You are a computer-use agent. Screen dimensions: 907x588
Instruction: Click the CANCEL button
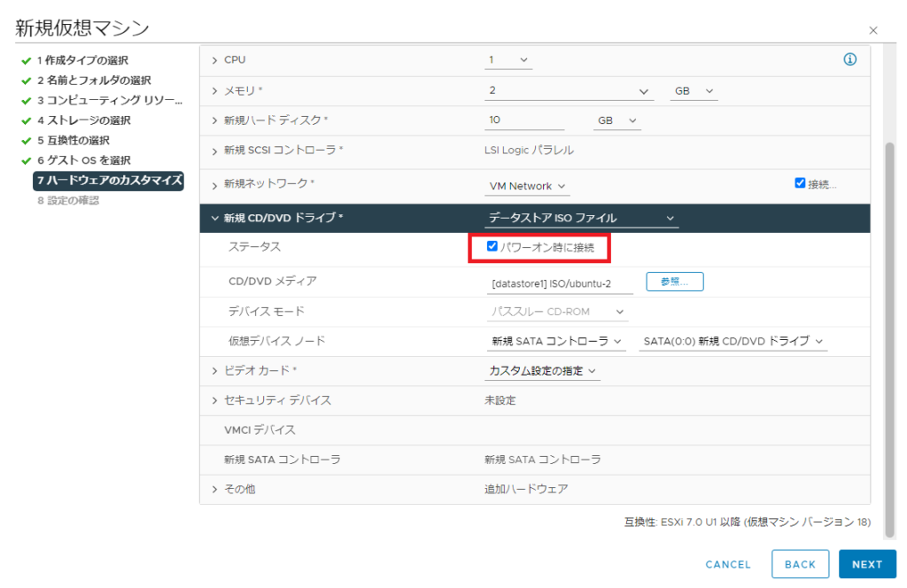[x=728, y=564]
